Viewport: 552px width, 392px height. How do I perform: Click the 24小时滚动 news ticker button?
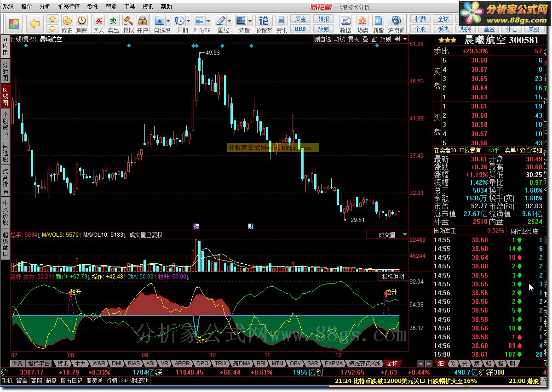coord(134,381)
